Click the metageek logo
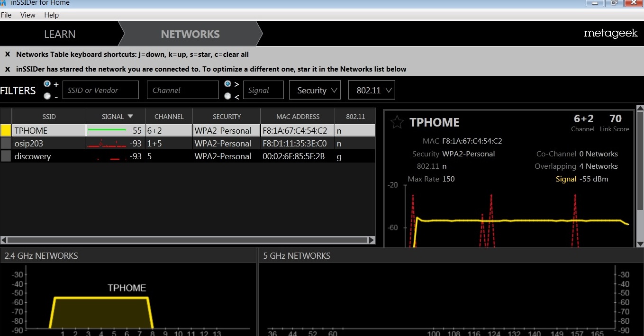 pyautogui.click(x=610, y=34)
